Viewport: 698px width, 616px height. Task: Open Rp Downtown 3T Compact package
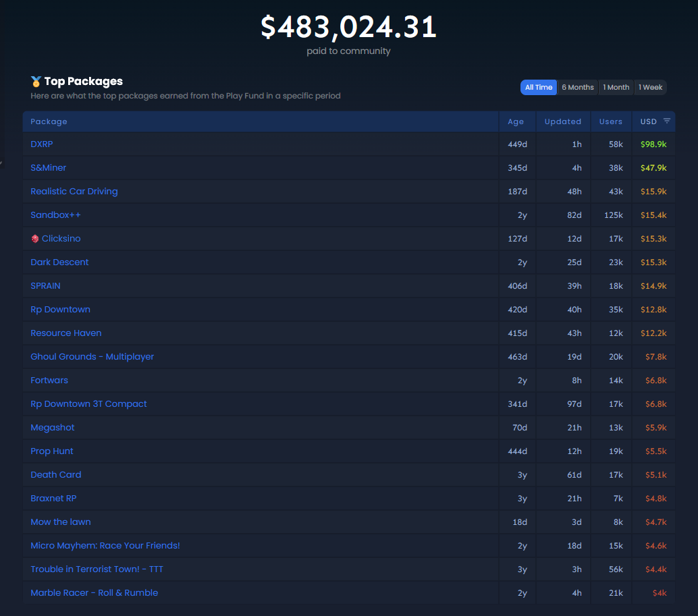88,403
